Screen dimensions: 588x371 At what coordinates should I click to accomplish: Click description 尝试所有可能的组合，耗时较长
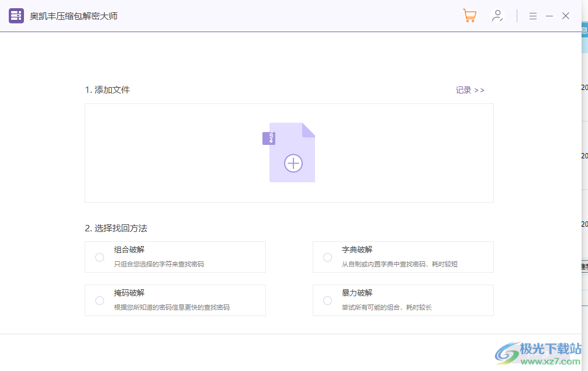[x=386, y=307]
